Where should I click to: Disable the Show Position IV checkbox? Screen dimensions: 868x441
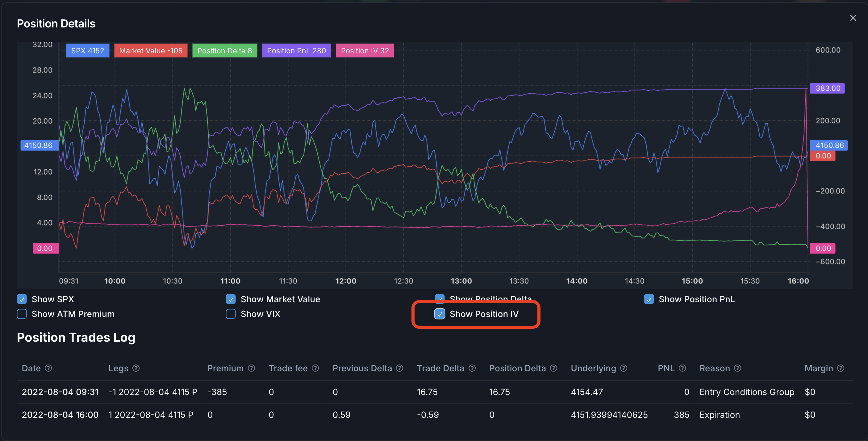439,314
